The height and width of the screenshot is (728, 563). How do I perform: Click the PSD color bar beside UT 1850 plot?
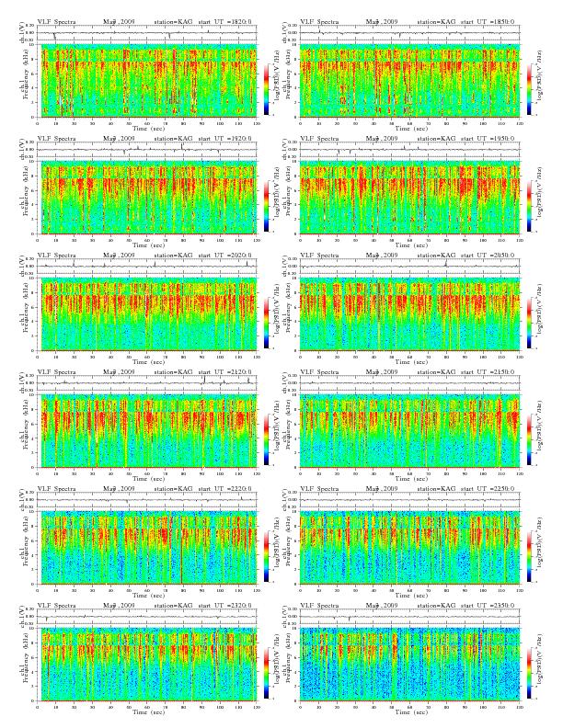tap(529, 89)
